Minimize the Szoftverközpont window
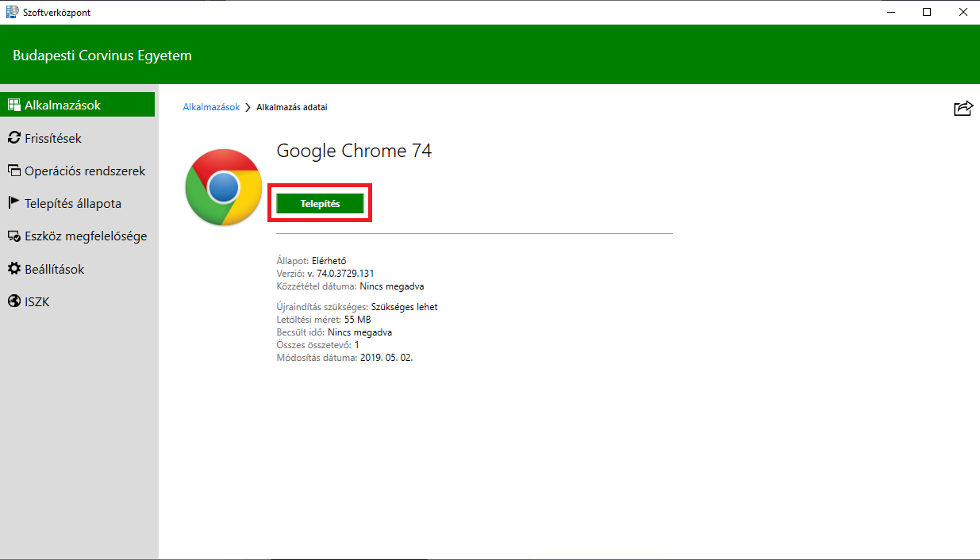 (x=890, y=12)
